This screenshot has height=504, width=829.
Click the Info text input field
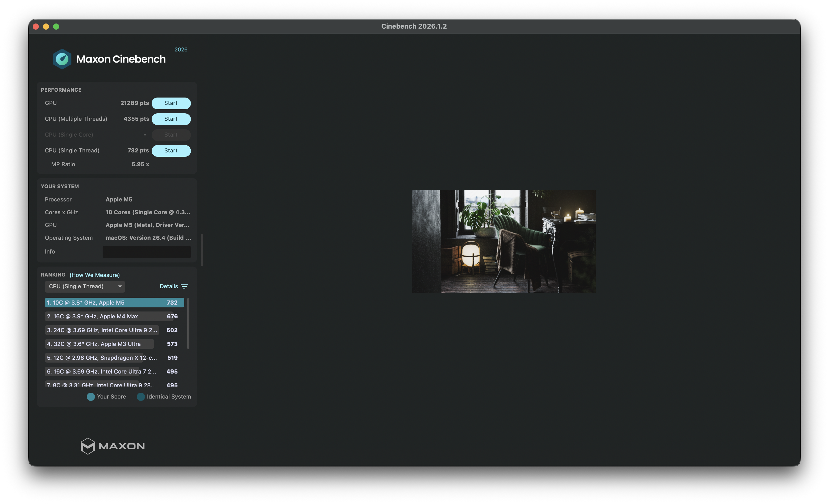pos(146,252)
